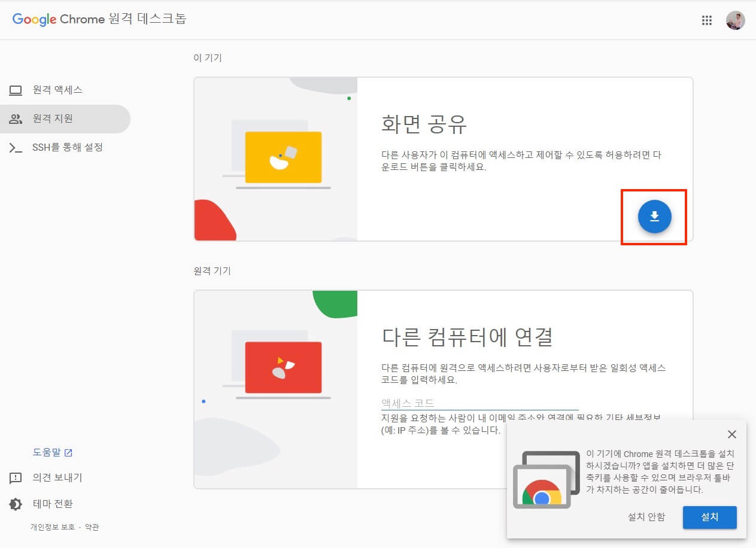
Task: Click the terminal prompt icon beside SSH
Action: [16, 148]
